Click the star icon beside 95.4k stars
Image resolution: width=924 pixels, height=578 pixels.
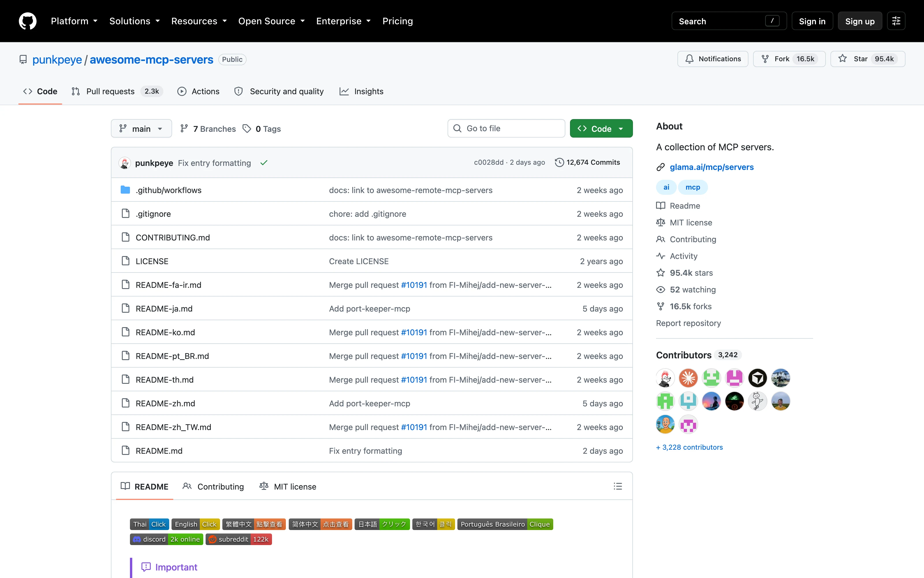click(x=661, y=273)
